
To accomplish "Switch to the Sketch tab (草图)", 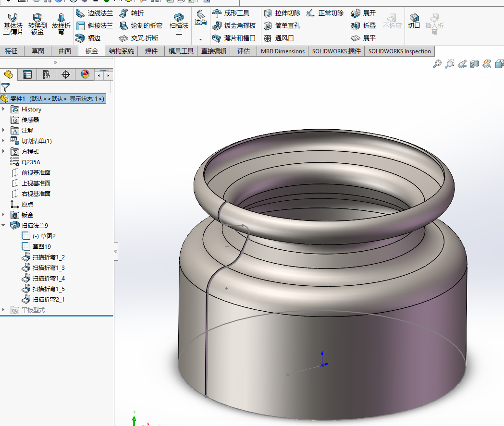I will [38, 51].
